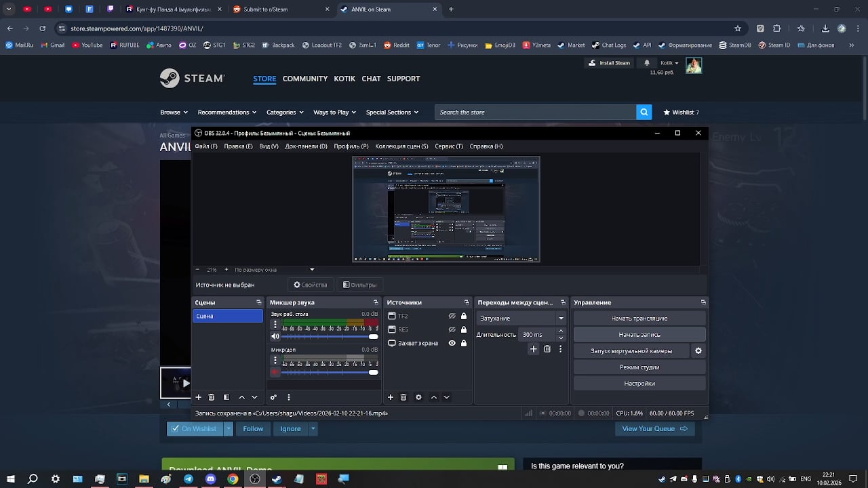Viewport: 868px width, 488px height.
Task: Click the Steam store search field
Action: [536, 113]
